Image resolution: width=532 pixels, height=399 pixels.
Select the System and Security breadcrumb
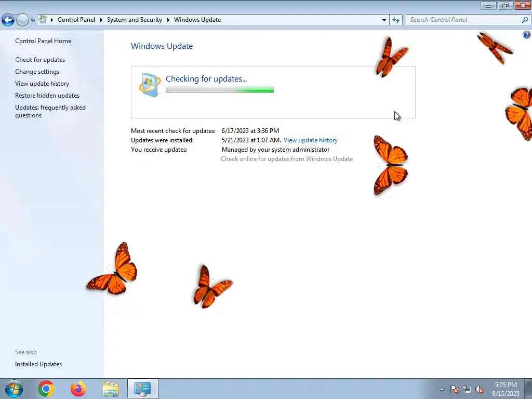[135, 20]
